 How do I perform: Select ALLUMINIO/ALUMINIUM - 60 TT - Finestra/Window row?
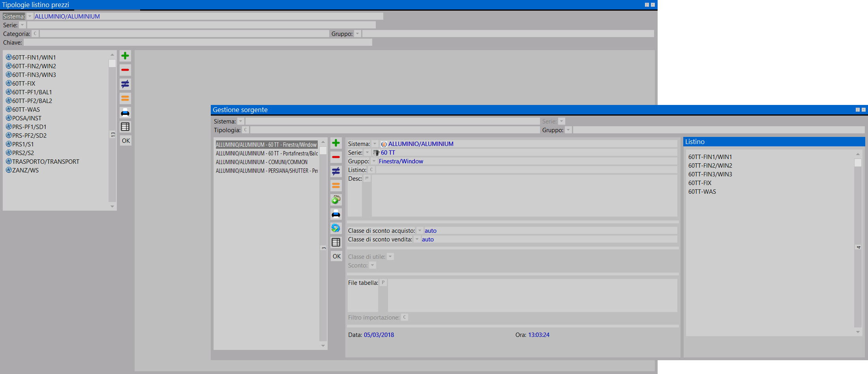[x=266, y=145]
